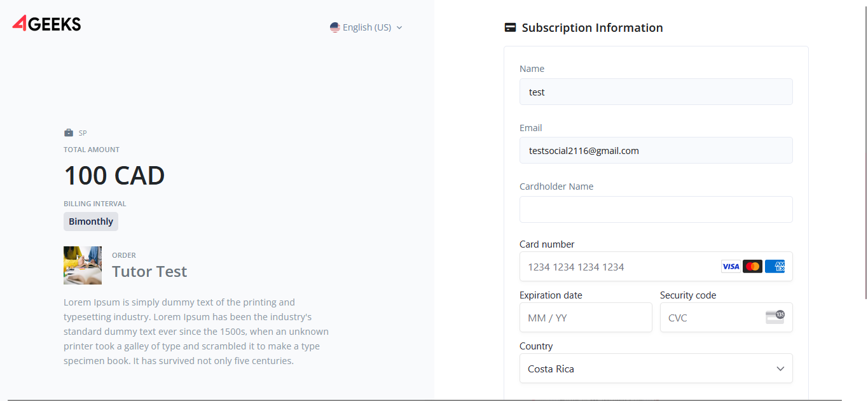
Task: Click the briefcase icon next to SP
Action: [69, 133]
